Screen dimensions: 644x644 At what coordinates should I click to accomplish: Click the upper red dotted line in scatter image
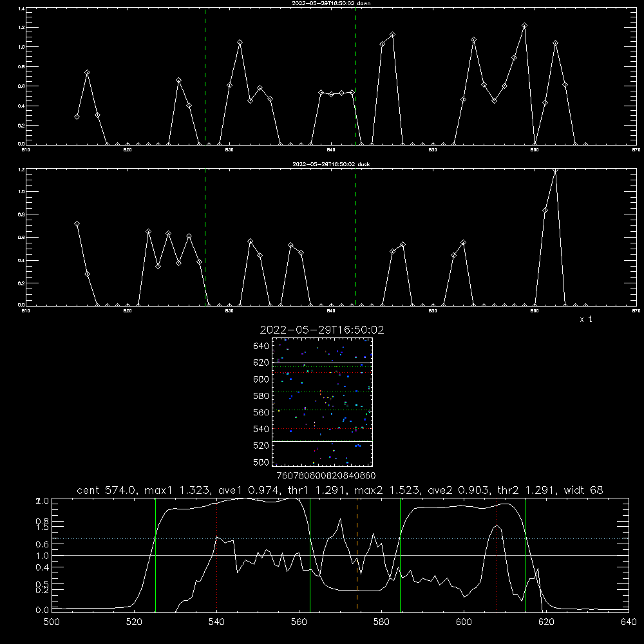322,372
